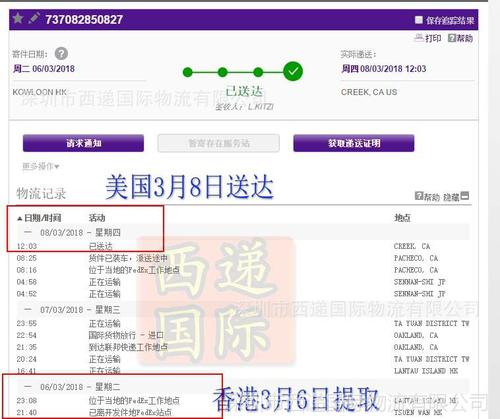Screen dimensions: 500x419
Task: Collapse the 07/03/2018 星期三 date group
Action: pyautogui.click(x=28, y=310)
